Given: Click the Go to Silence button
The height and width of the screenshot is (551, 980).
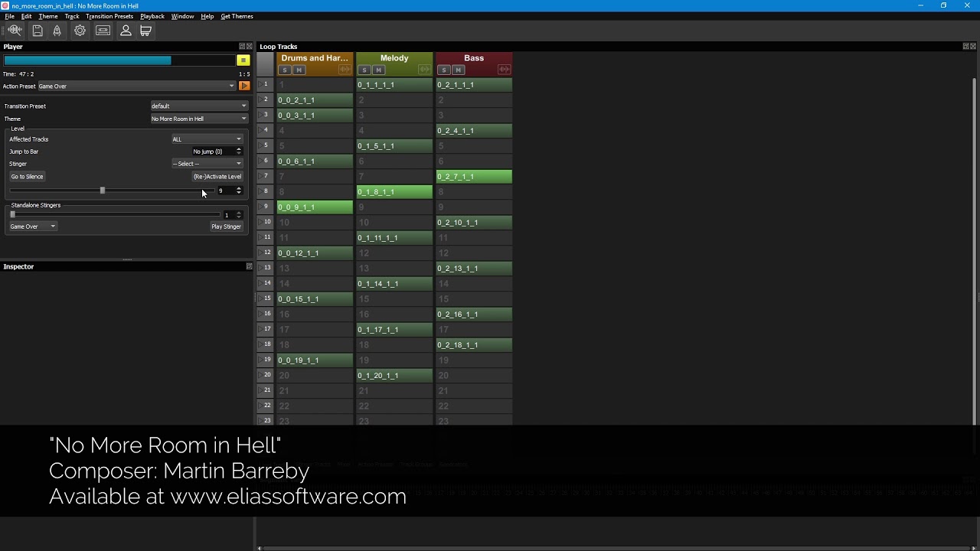Looking at the screenshot, I should pos(26,176).
